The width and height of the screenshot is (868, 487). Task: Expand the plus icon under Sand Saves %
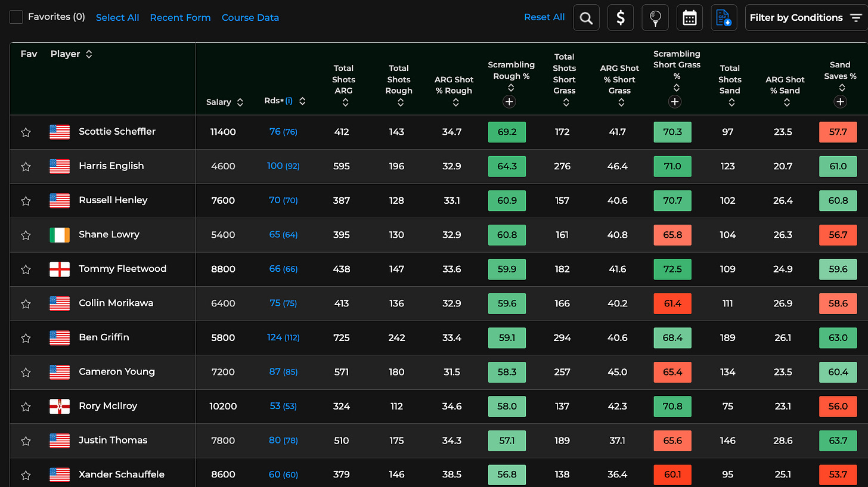click(840, 102)
